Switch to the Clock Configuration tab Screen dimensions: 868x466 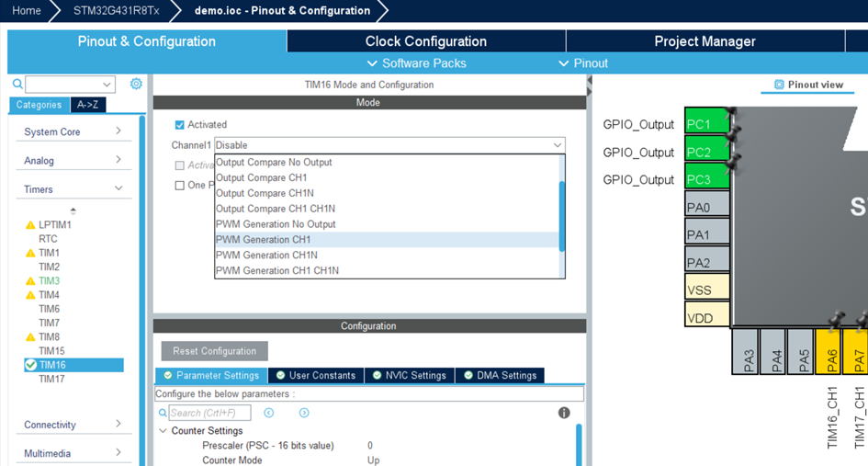point(425,41)
